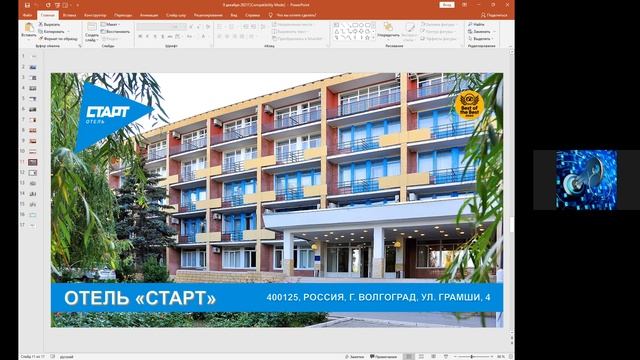Click the Paste (Вставить) clipboard icon
Screen dimensions: 640x360
coord(29,28)
